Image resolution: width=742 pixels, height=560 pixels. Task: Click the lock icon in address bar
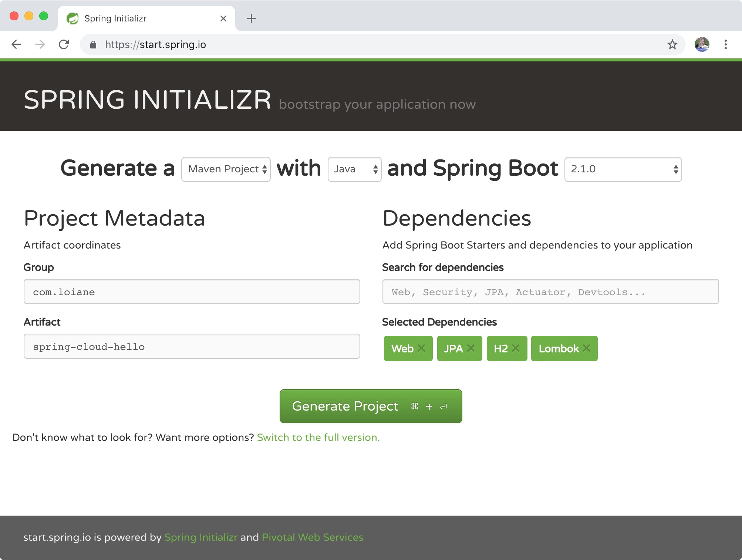tap(93, 45)
